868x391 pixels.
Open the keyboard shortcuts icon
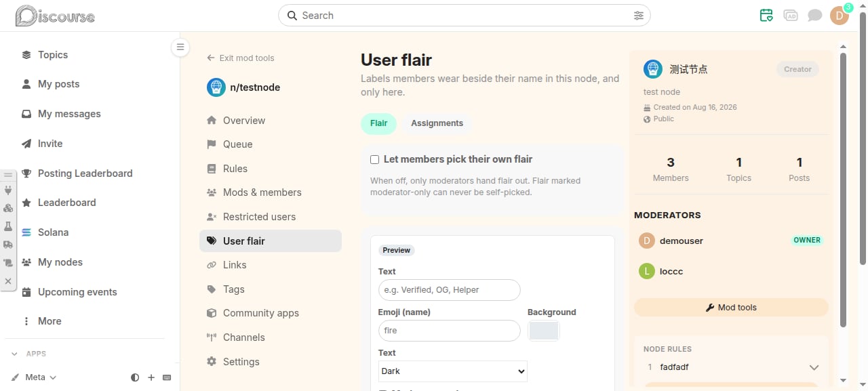(x=167, y=377)
